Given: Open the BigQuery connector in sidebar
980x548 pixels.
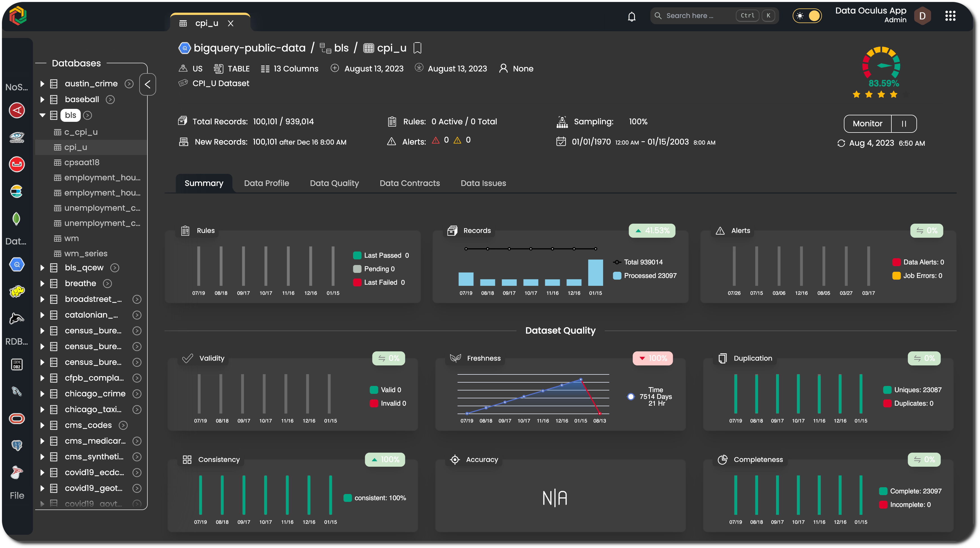Looking at the screenshot, I should (x=17, y=264).
